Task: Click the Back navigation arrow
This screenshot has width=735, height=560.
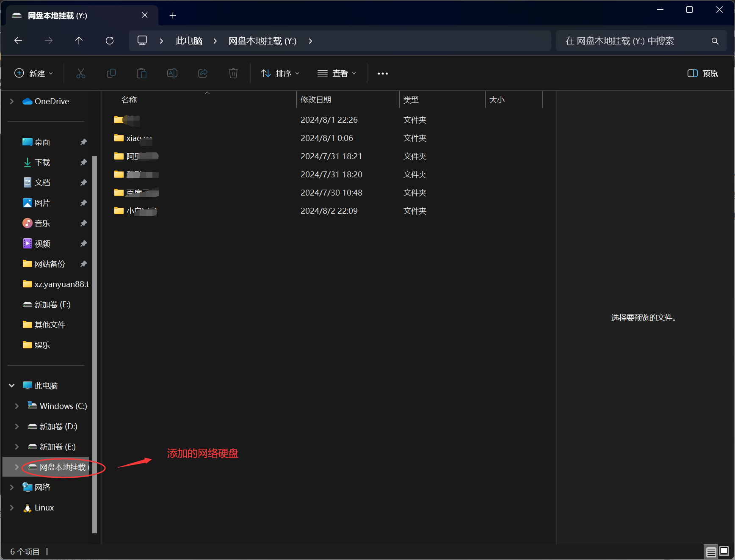Action: (18, 41)
